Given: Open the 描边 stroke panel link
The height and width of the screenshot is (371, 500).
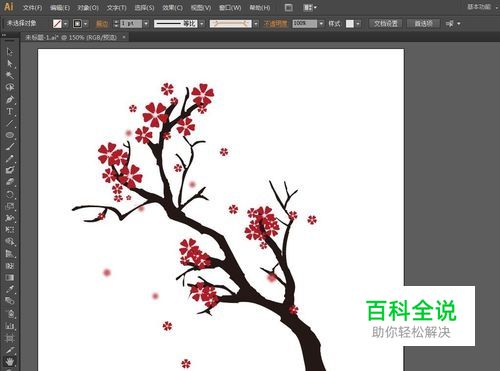Looking at the screenshot, I should (x=102, y=24).
